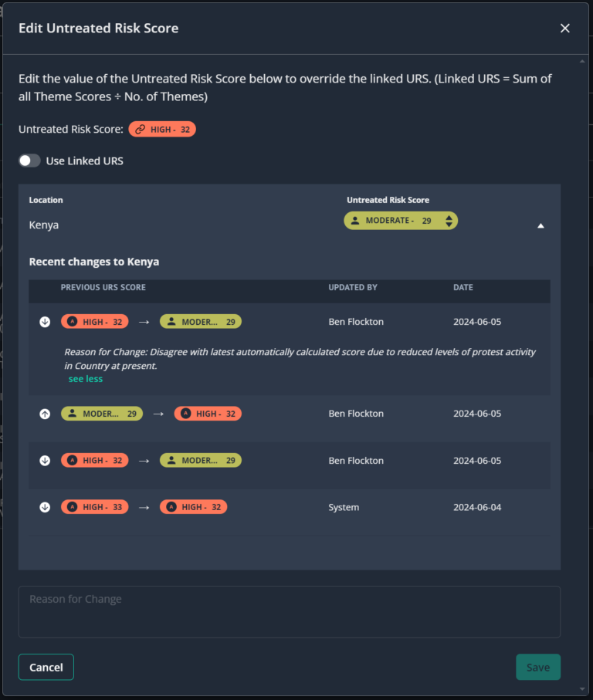Click the Previous URS Score column header
Viewport: 593px width, 700px height.
coord(103,288)
